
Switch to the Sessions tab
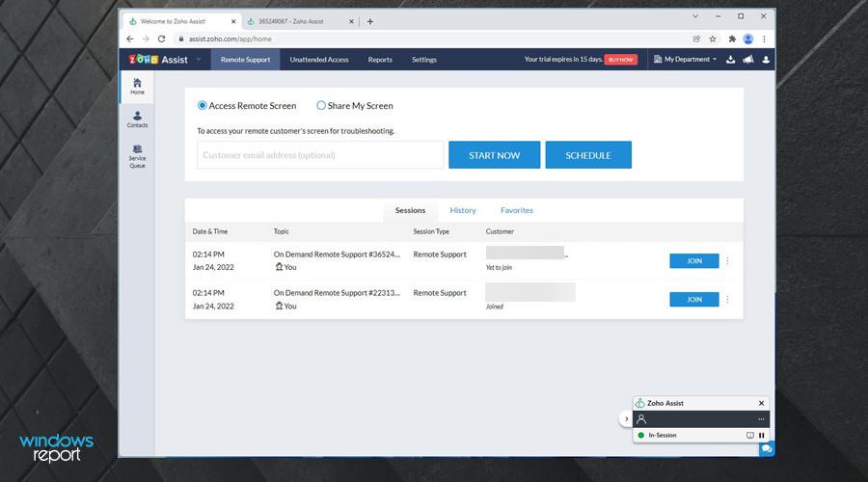pyautogui.click(x=410, y=210)
